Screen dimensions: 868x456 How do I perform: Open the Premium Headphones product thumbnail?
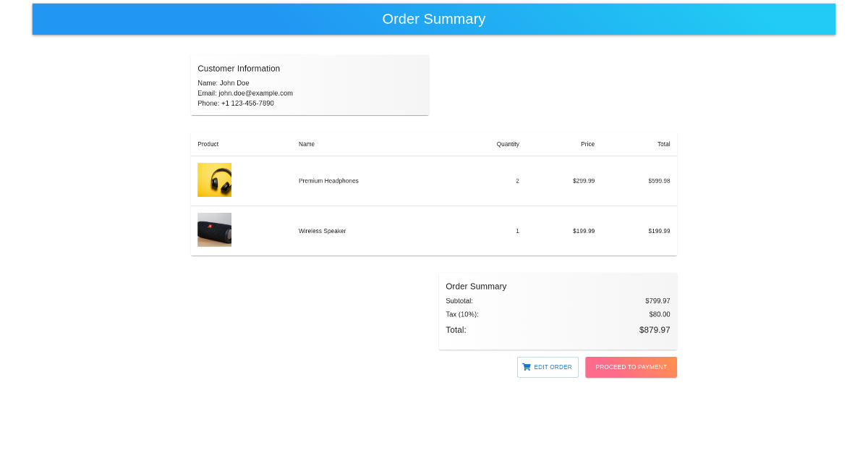pos(214,180)
